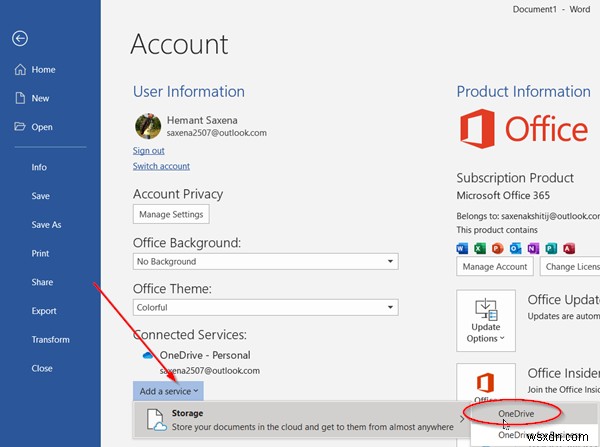Select New in the backstage menu
Screen dimensions: 600x447
(x=40, y=98)
